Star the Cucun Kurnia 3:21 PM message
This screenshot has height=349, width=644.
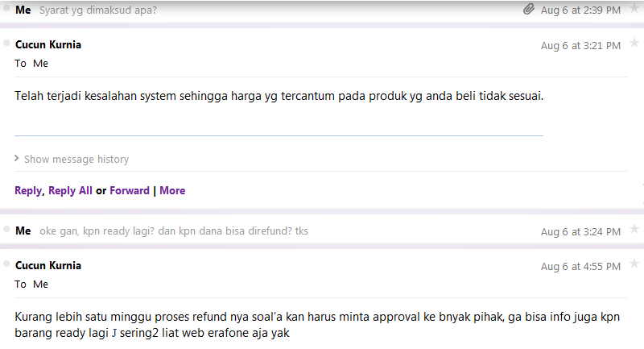(x=634, y=43)
